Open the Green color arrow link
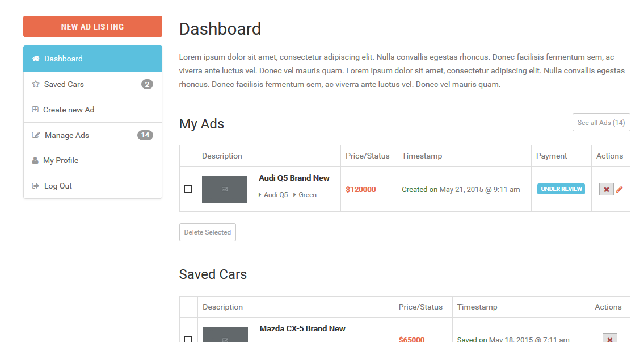 [305, 195]
